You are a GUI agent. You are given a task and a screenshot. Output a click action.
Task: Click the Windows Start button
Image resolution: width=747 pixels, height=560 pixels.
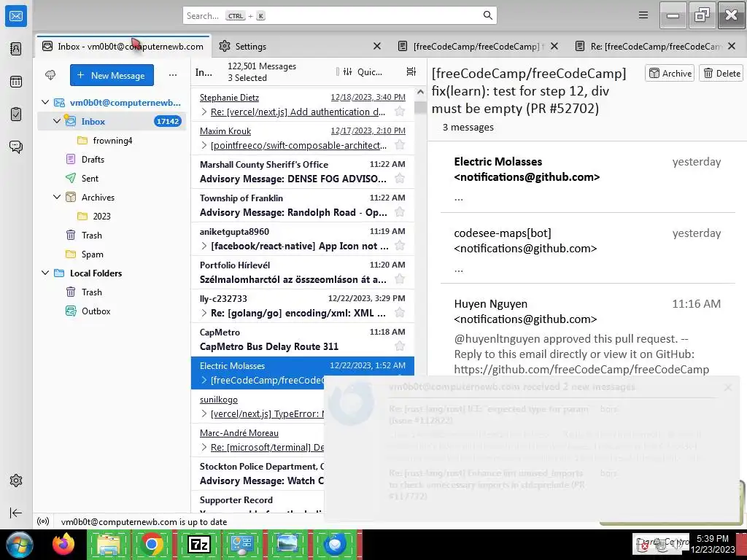coord(20,544)
